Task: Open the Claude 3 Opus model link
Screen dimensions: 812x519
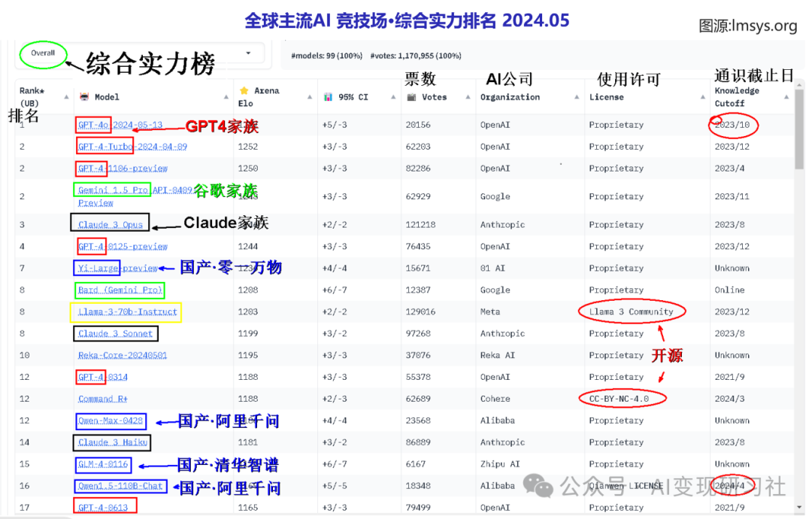Action: (109, 225)
